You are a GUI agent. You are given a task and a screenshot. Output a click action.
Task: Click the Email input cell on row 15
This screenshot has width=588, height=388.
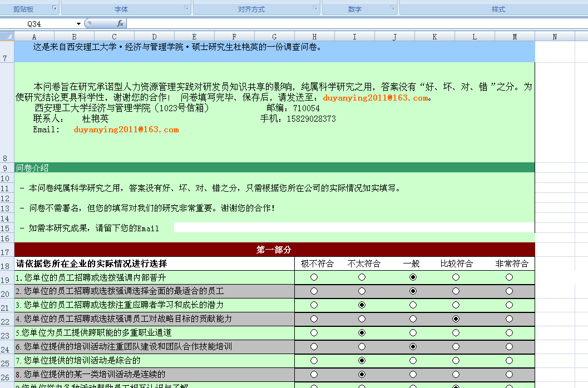coord(354,227)
